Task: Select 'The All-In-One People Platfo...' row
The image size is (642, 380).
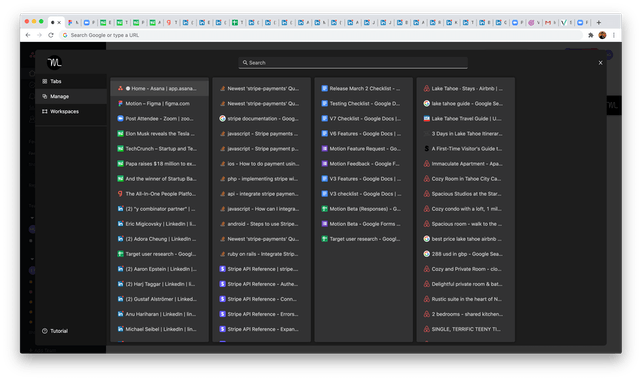Action: pyautogui.click(x=159, y=194)
